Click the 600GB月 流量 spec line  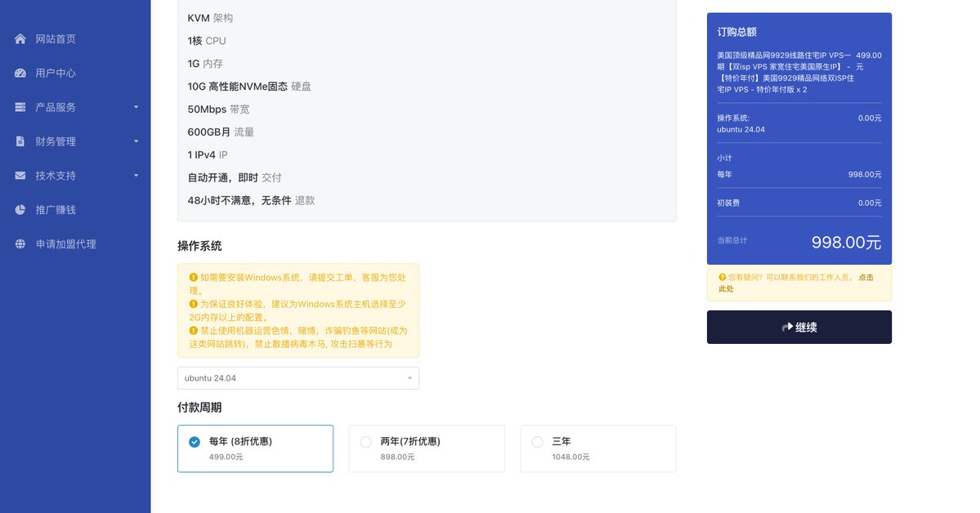pos(221,132)
